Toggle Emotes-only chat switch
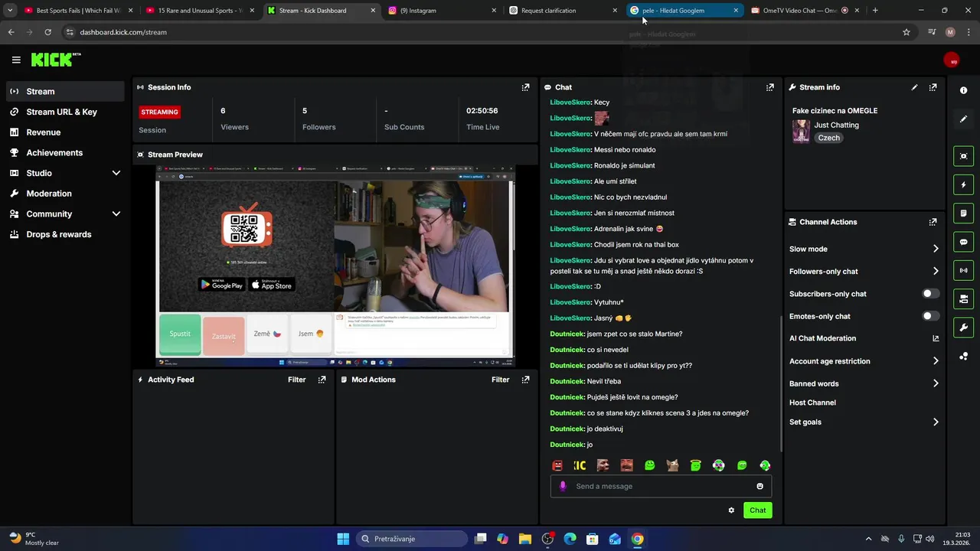 pos(930,316)
